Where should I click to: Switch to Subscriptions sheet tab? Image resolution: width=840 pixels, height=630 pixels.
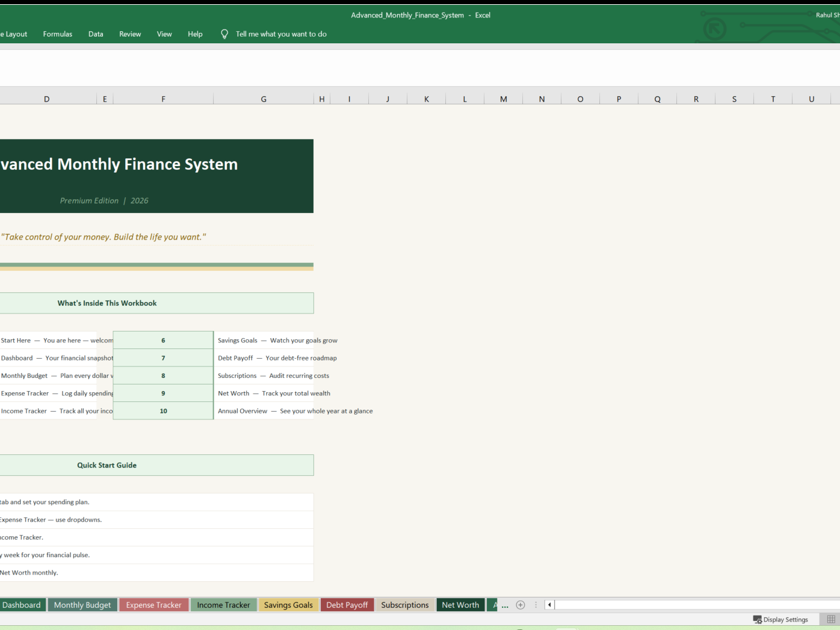point(405,605)
